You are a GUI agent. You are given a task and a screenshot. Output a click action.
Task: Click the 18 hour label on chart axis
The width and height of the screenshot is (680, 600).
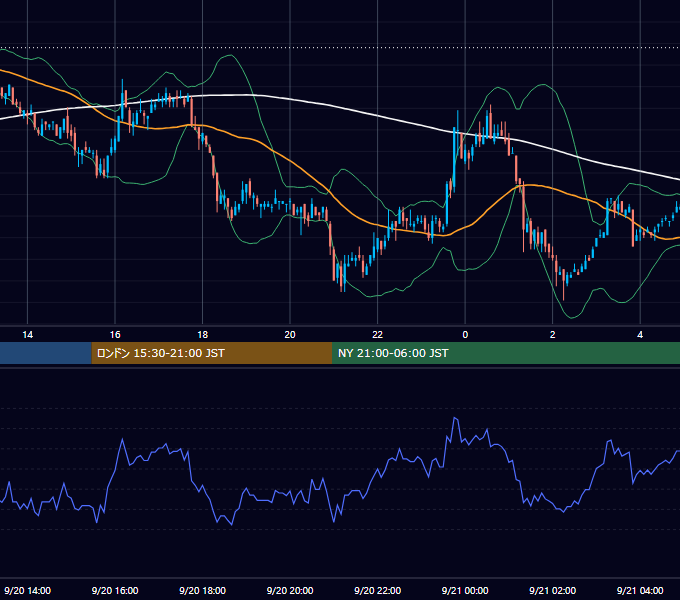pos(203,335)
